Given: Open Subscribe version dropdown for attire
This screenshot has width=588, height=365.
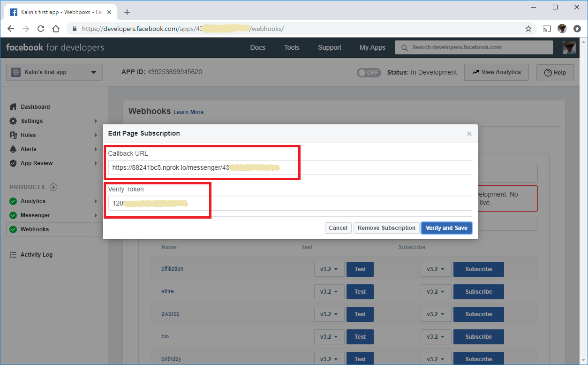Looking at the screenshot, I should (x=436, y=292).
